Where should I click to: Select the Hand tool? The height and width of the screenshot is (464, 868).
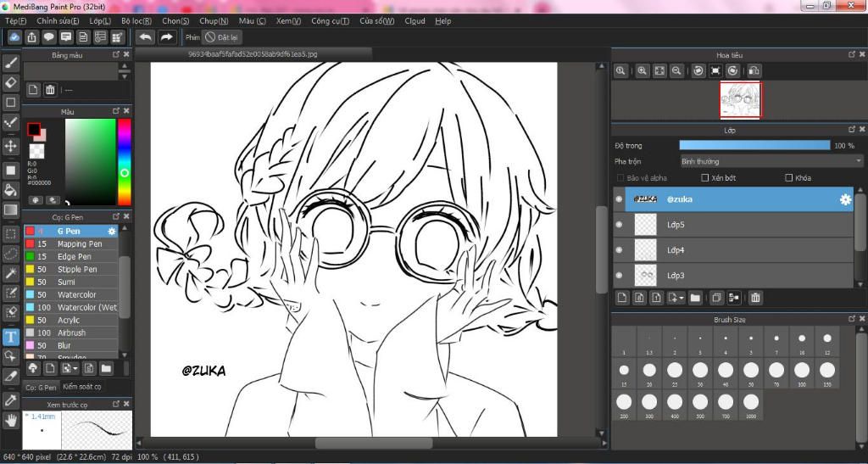point(11,420)
